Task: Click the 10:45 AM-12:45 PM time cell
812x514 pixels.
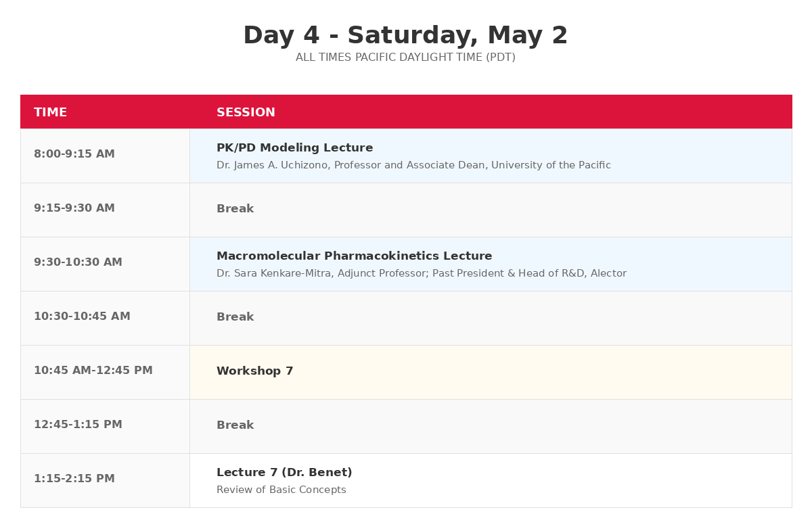Action: tap(93, 371)
